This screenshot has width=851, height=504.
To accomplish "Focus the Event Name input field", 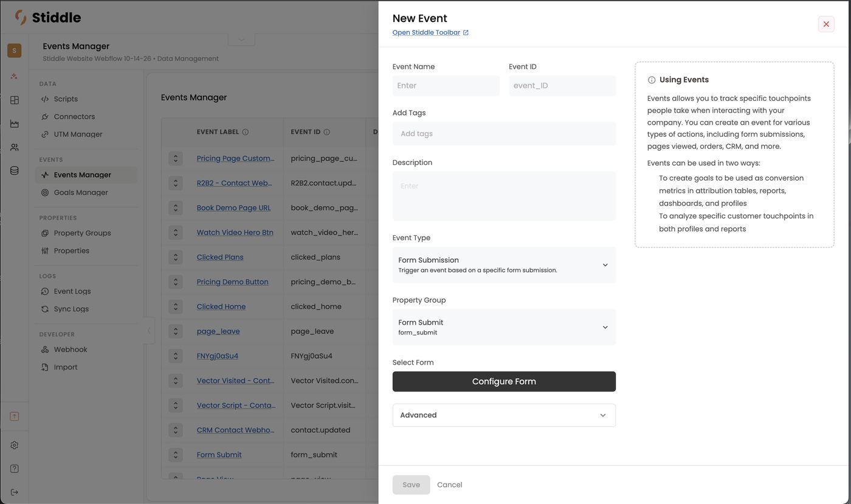I will [x=446, y=86].
